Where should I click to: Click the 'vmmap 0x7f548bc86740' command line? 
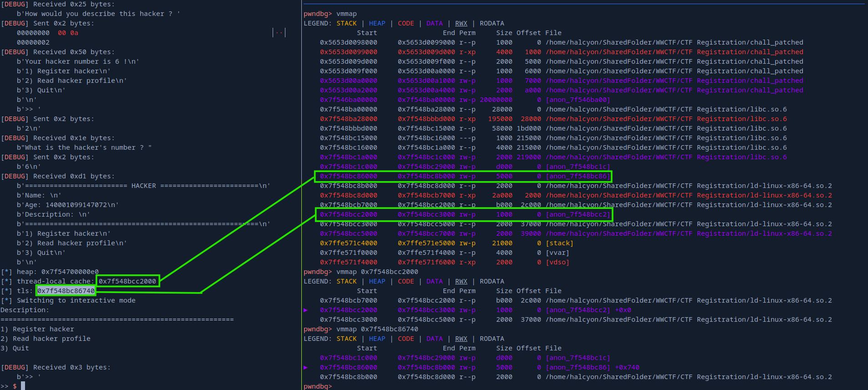(x=377, y=329)
